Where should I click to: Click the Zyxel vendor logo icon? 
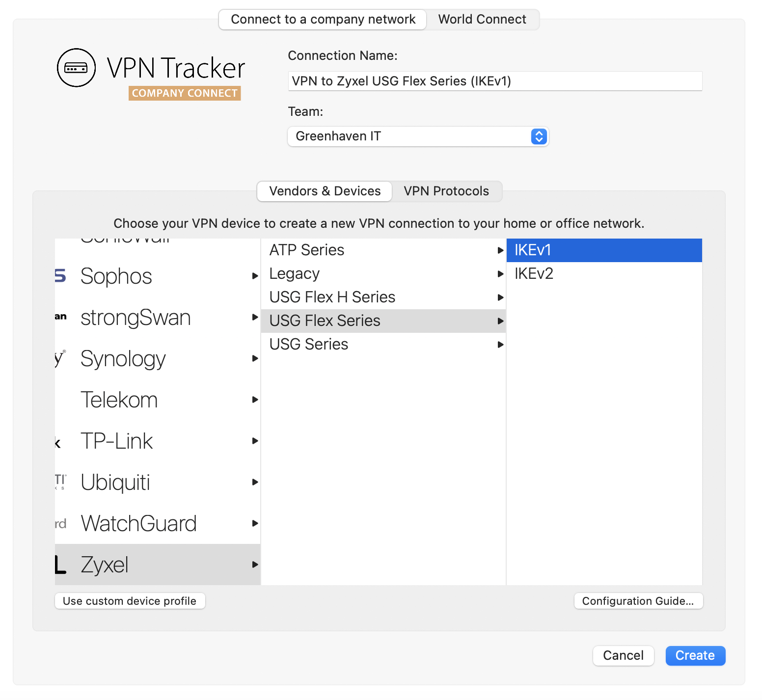point(60,565)
